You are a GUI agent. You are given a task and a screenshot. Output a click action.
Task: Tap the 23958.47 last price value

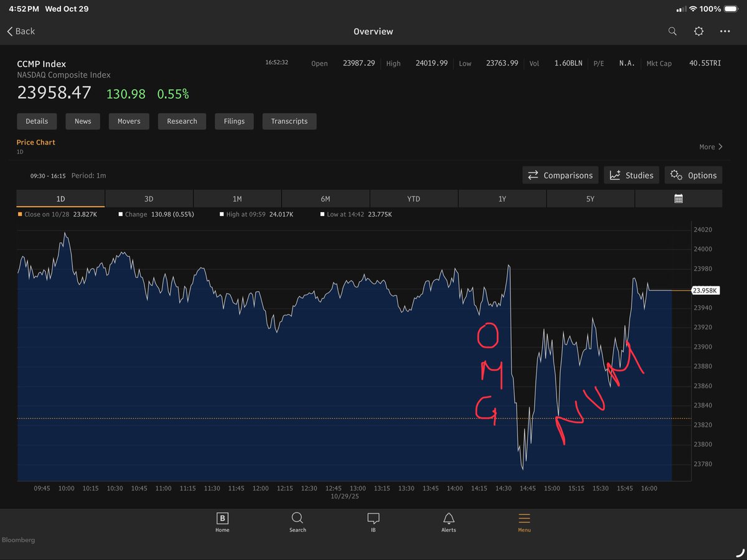pos(54,93)
